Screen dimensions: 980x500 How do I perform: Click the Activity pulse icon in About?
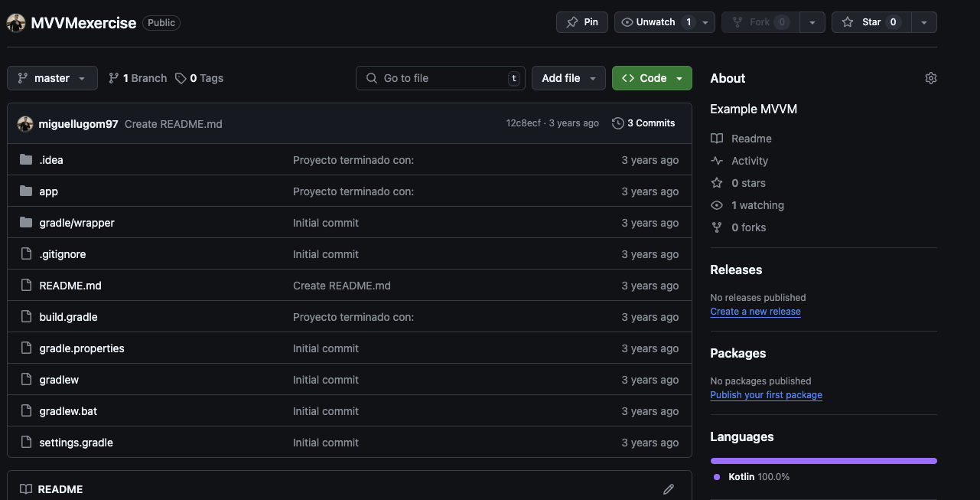[717, 161]
